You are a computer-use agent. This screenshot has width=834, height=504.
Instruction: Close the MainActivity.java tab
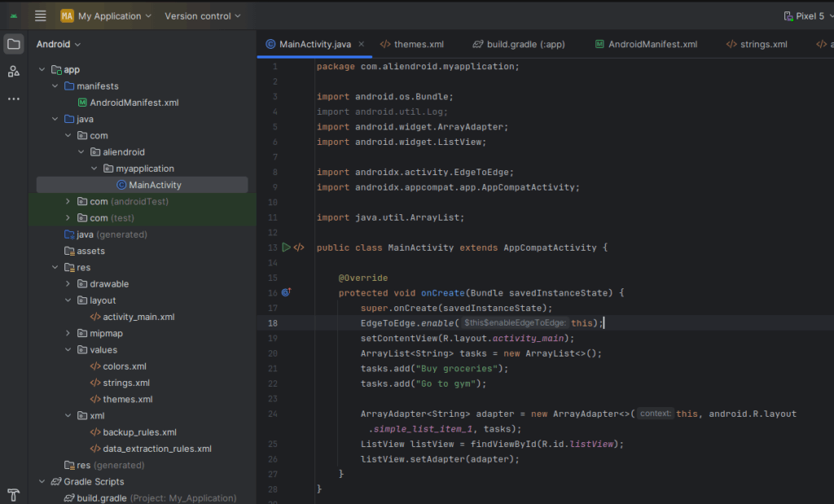[x=361, y=44]
